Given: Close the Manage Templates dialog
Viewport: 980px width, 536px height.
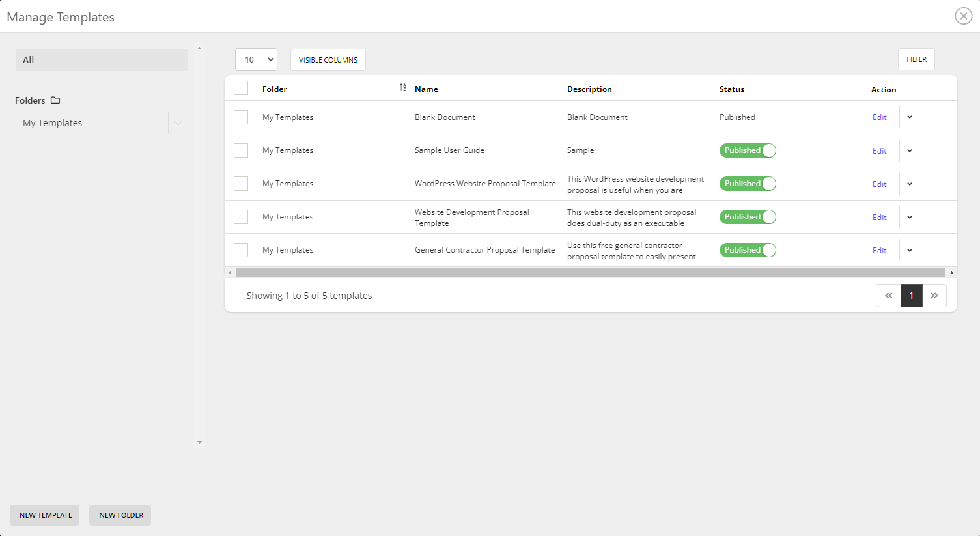Looking at the screenshot, I should point(963,16).
